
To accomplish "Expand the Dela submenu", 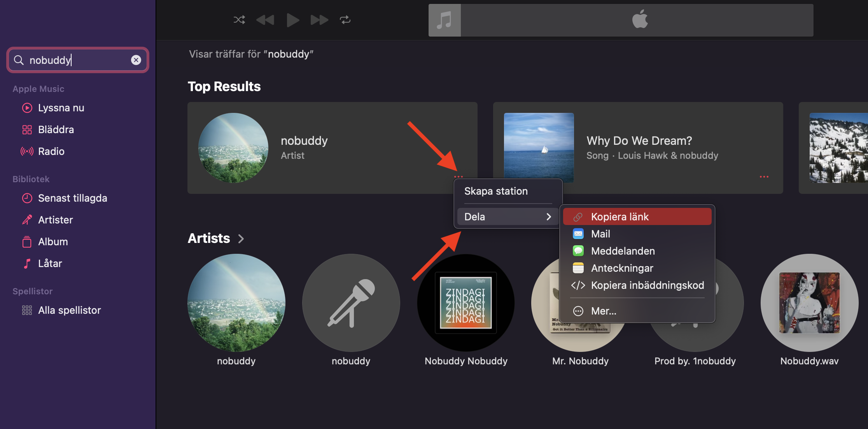I will pyautogui.click(x=508, y=217).
